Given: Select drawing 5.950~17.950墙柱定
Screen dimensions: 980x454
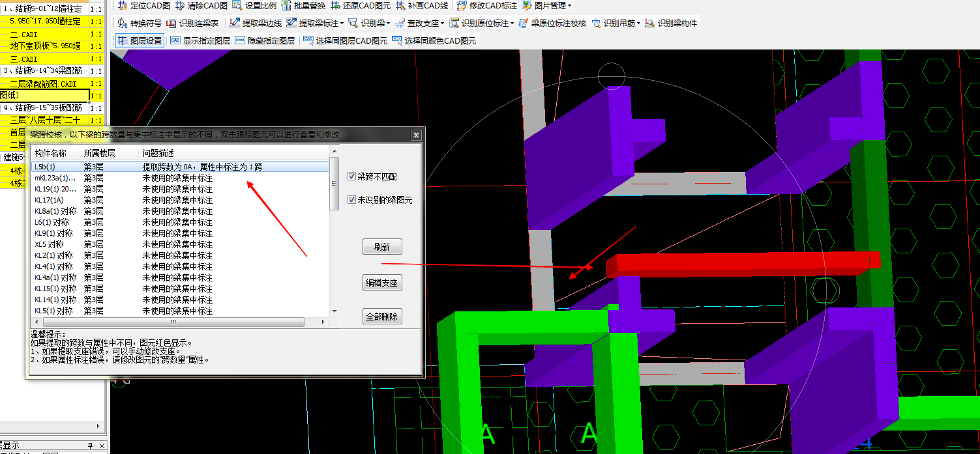Looking at the screenshot, I should (44, 21).
